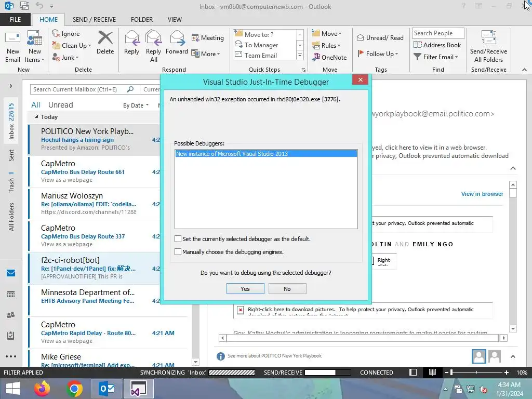Click the Reply icon in ribbon
This screenshot has width=532, height=399.
131,37
